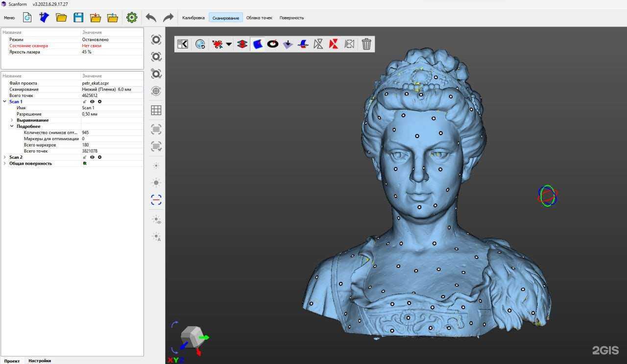Click the black ring marker icon
This screenshot has height=364, width=627.
[x=273, y=44]
